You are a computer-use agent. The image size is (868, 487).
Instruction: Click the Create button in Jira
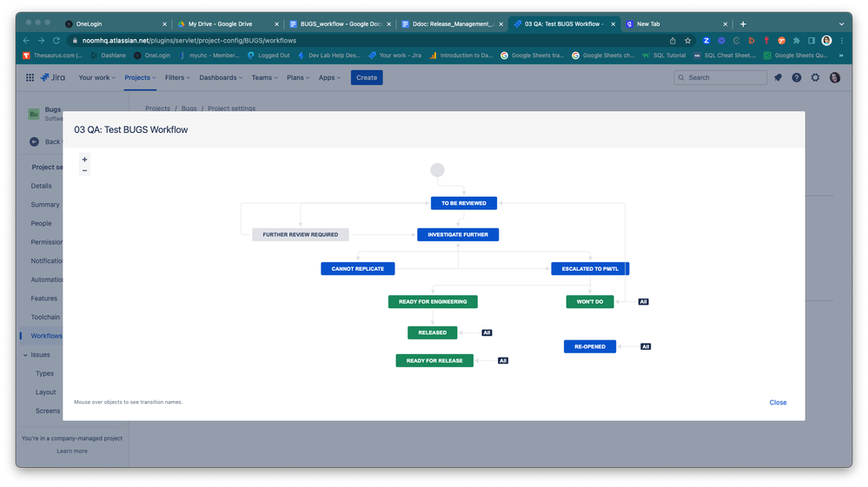[367, 78]
